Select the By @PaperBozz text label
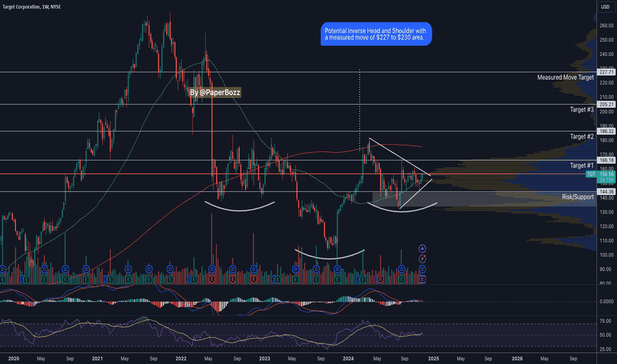The height and width of the screenshot is (364, 617). [x=215, y=93]
